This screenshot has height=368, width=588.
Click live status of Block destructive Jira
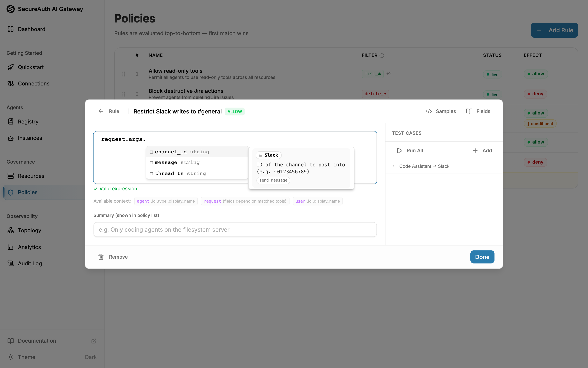coord(492,94)
